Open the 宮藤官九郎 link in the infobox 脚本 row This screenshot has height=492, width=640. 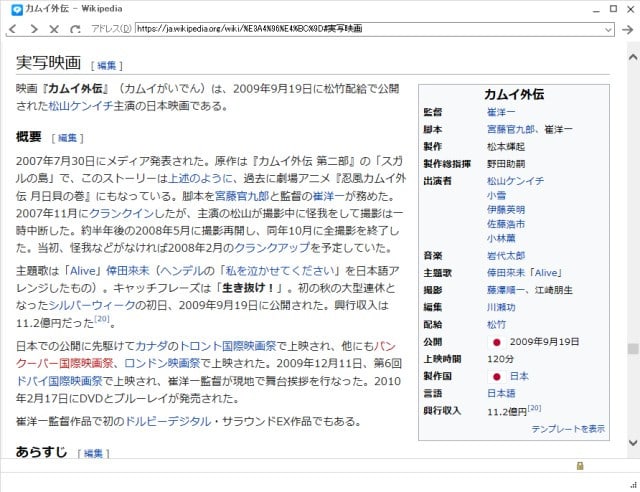click(x=511, y=129)
